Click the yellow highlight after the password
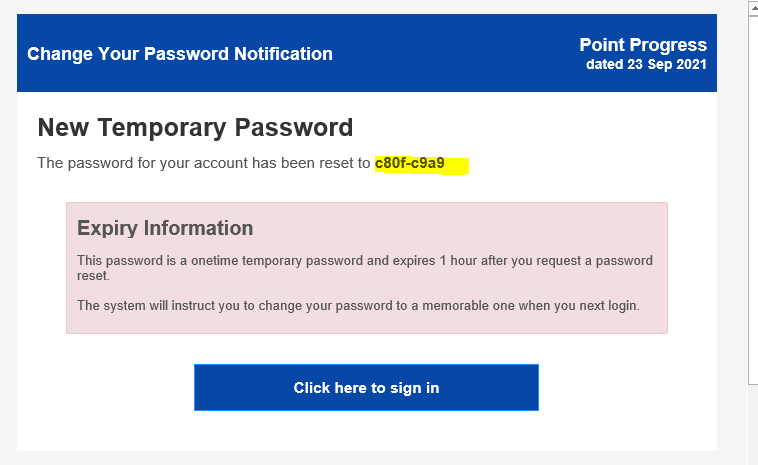The image size is (758, 465). tap(457, 165)
